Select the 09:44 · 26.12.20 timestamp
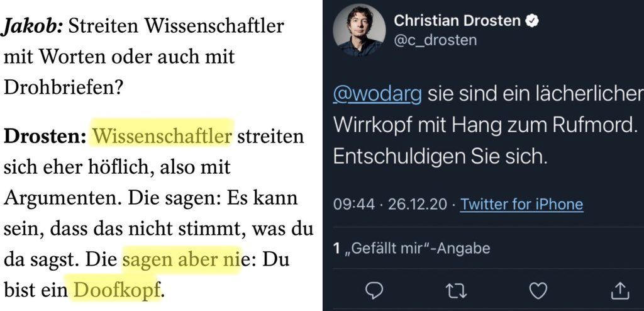The width and height of the screenshot is (644, 311). [x=391, y=204]
